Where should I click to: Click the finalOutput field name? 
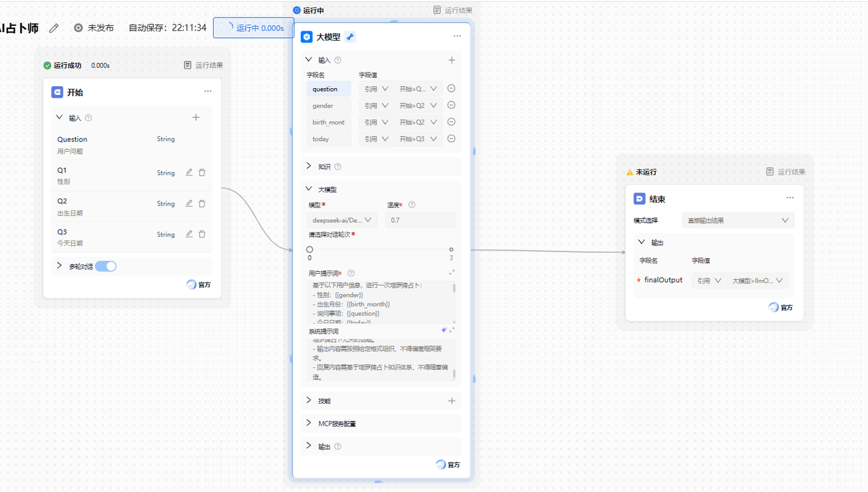[x=663, y=280]
